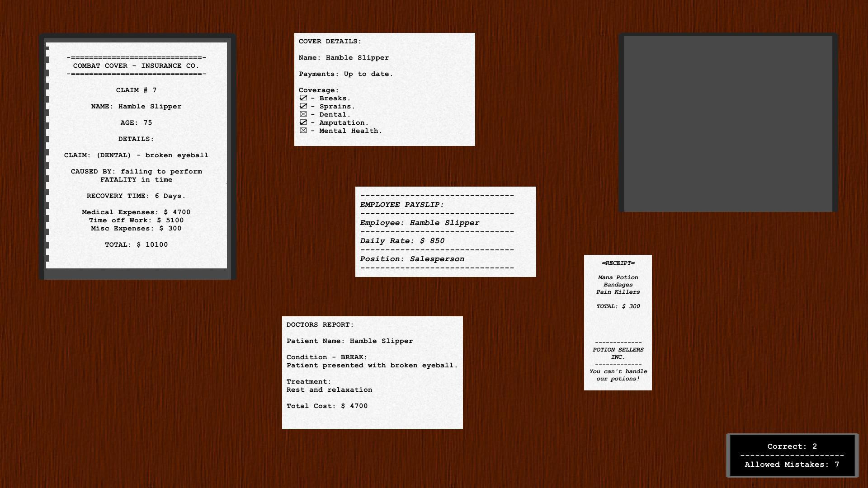Click the empty gray tray panel
The width and height of the screenshot is (868, 488).
(728, 123)
